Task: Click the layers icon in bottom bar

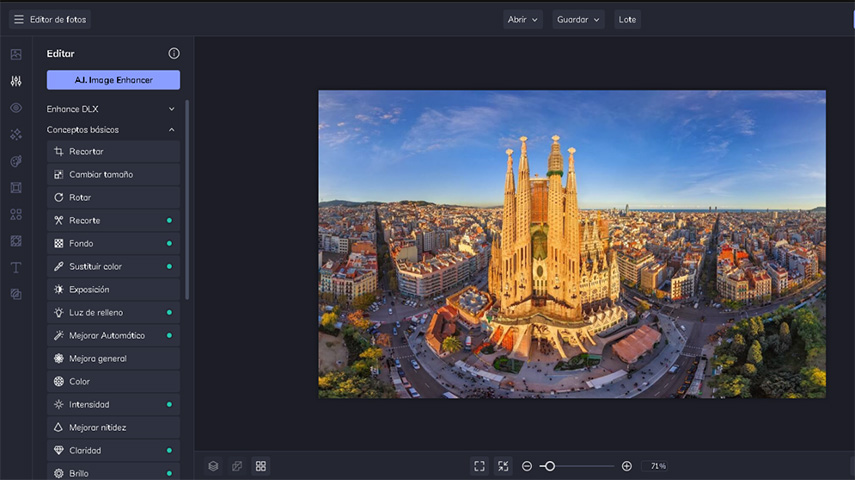Action: [x=213, y=466]
